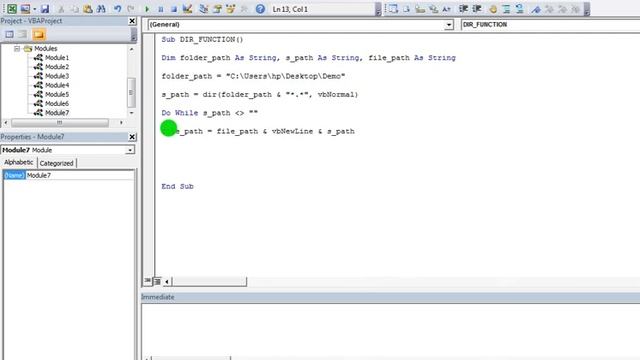Image resolution: width=640 pixels, height=360 pixels.
Task: Save the VBA project
Action: [x=45, y=9]
